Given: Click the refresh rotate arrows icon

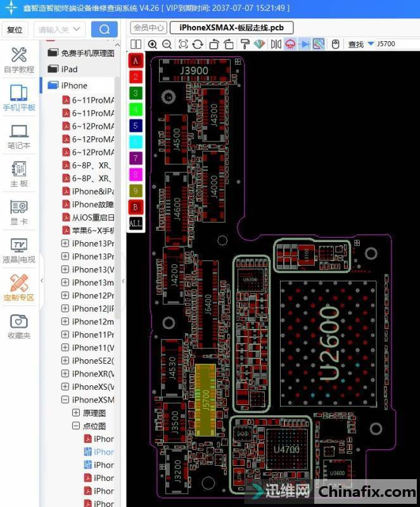Looking at the screenshot, I should point(198,44).
